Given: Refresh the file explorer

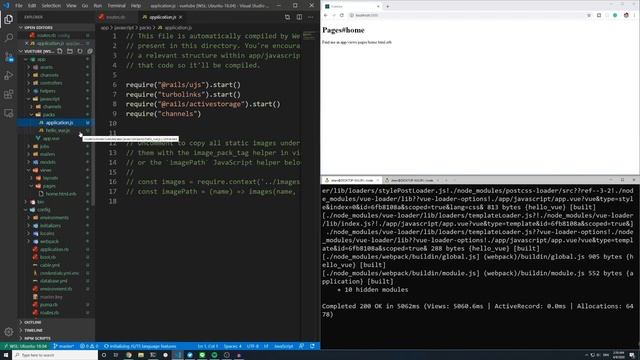Looking at the screenshot, I should click(x=80, y=51).
